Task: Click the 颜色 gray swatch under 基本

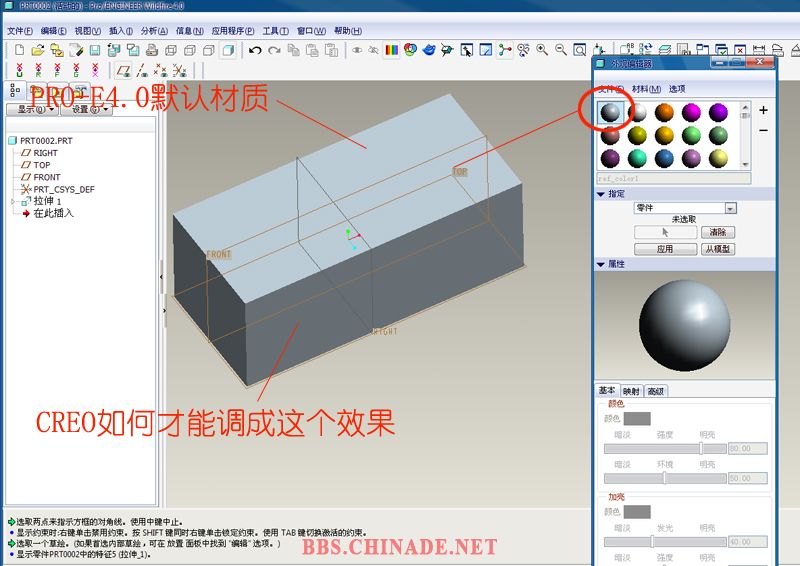Action: pos(637,419)
